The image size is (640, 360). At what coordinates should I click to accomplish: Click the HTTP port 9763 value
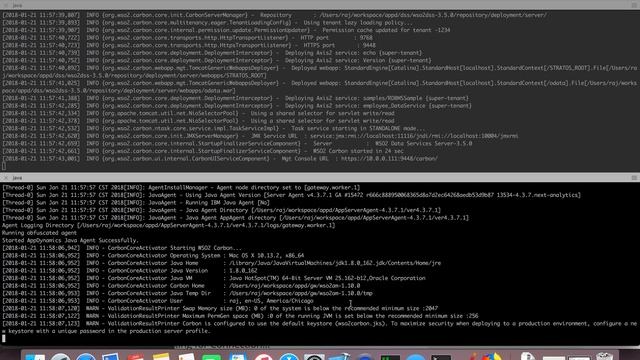pos(366,38)
